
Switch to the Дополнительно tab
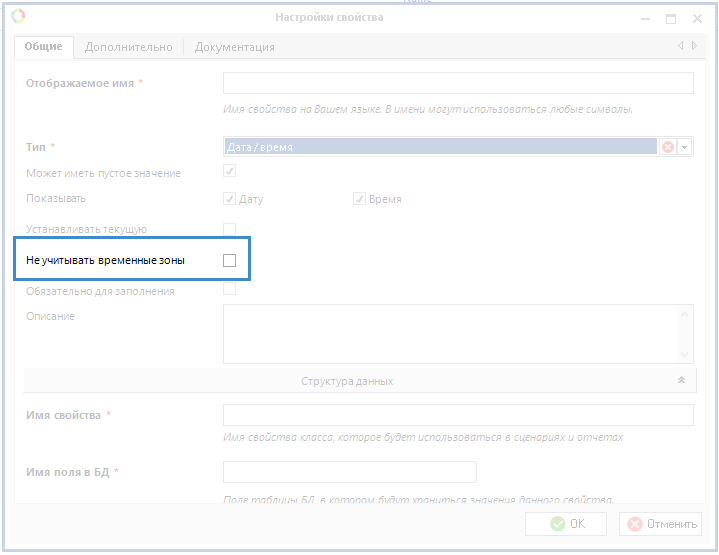(128, 47)
